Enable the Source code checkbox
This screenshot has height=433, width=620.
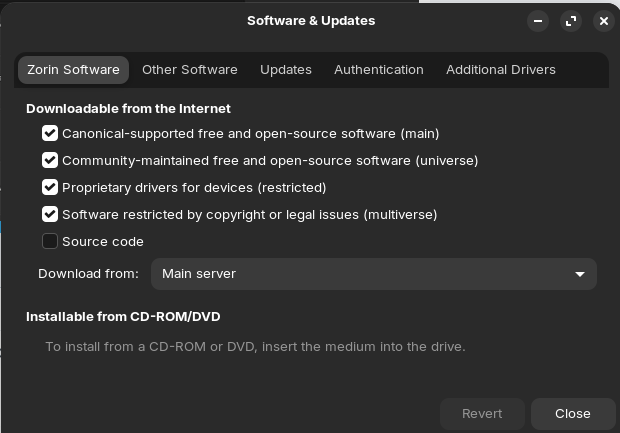(50, 241)
